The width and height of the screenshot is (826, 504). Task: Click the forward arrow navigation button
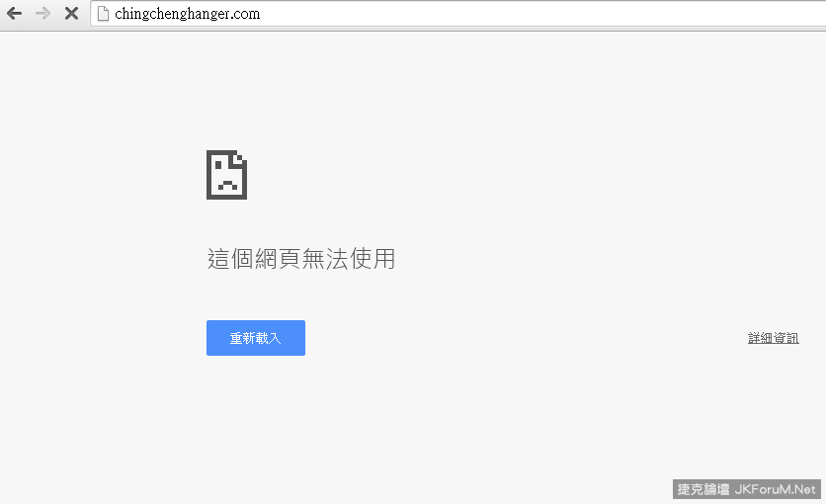pyautogui.click(x=42, y=14)
